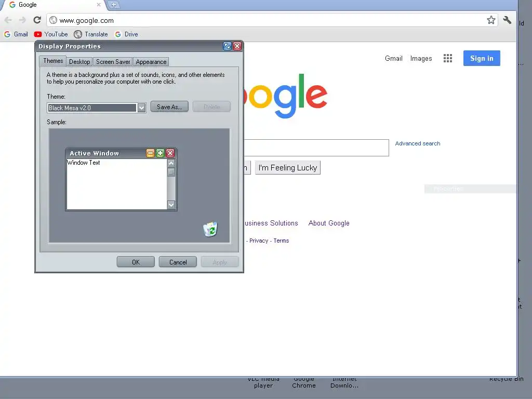Click the browser forward arrow
532x399 pixels.
coord(22,20)
